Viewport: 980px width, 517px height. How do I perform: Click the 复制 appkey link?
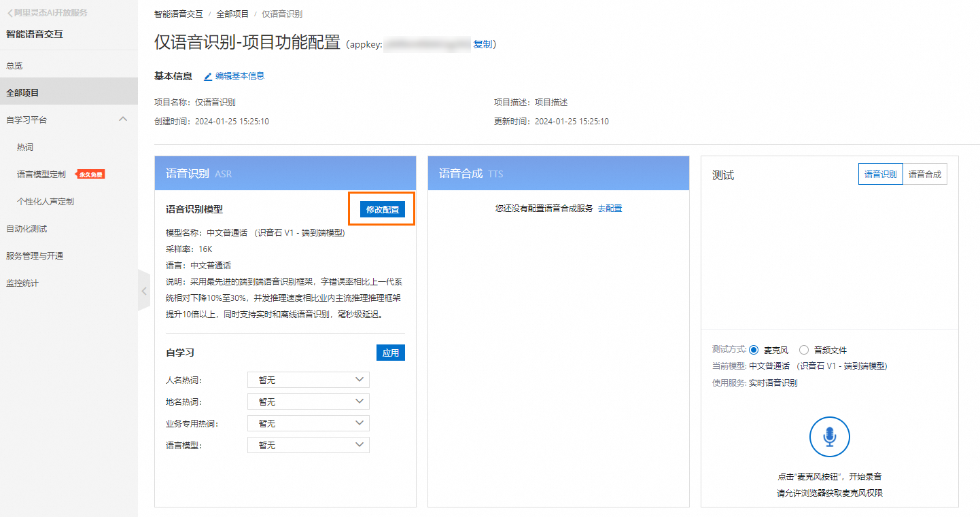click(483, 44)
